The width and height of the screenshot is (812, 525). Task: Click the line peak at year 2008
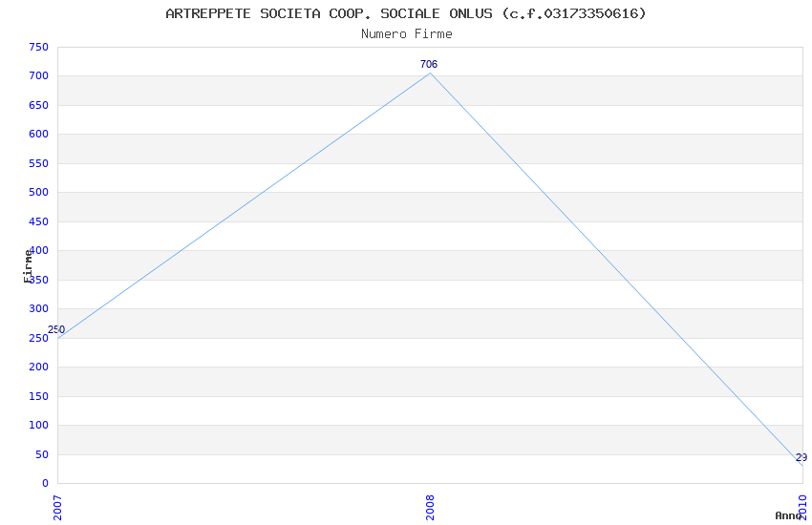(x=430, y=73)
